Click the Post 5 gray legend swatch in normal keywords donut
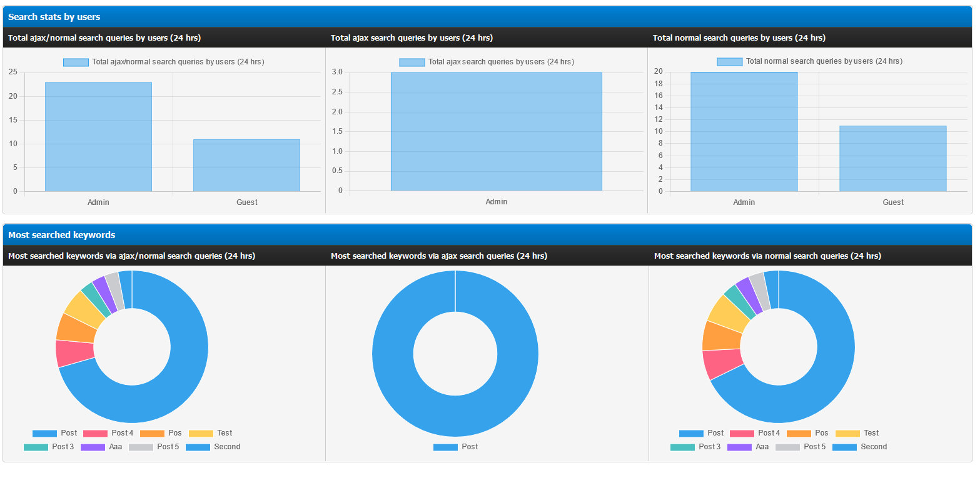 click(x=787, y=447)
